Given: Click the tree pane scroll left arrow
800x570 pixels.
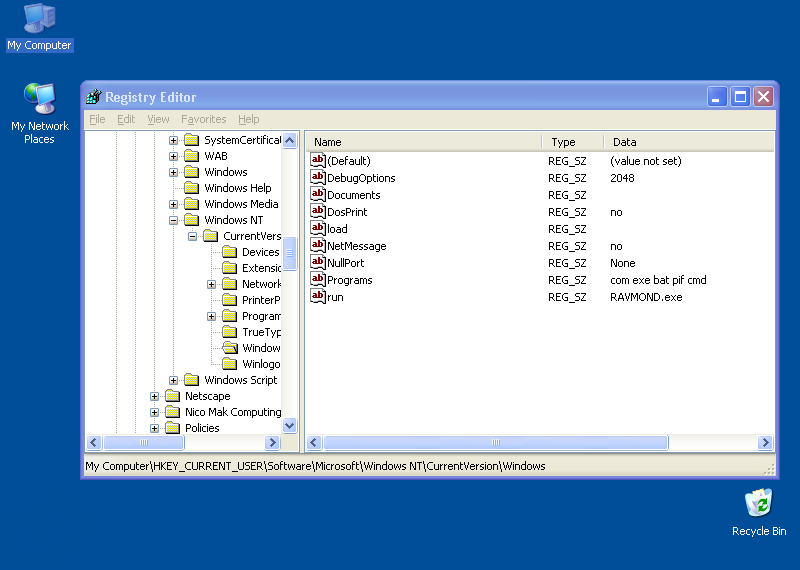Looking at the screenshot, I should coord(94,442).
